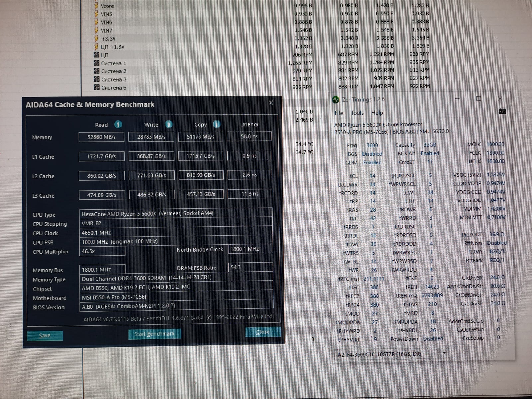Select the Memory Read value 52860 MB/s
Screen dimensions: 532x399
[x=102, y=137]
